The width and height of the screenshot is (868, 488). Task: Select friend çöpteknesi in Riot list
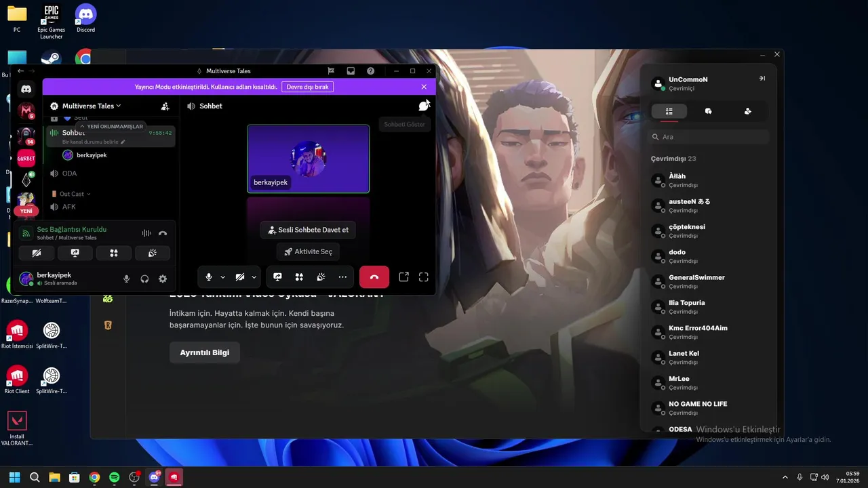click(x=709, y=231)
